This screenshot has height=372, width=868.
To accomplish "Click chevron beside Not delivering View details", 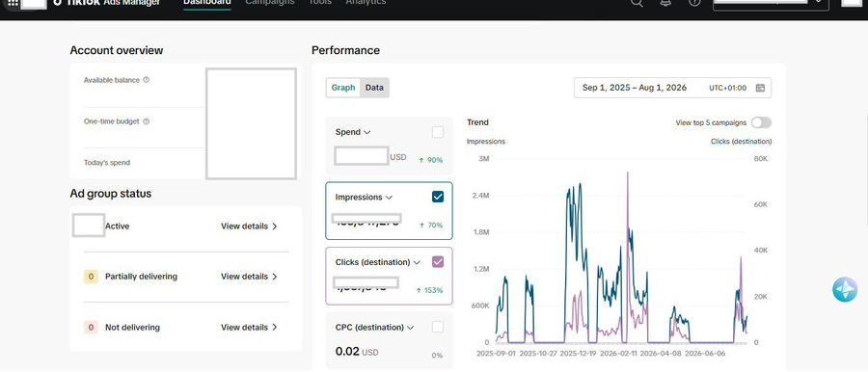I will pos(275,327).
